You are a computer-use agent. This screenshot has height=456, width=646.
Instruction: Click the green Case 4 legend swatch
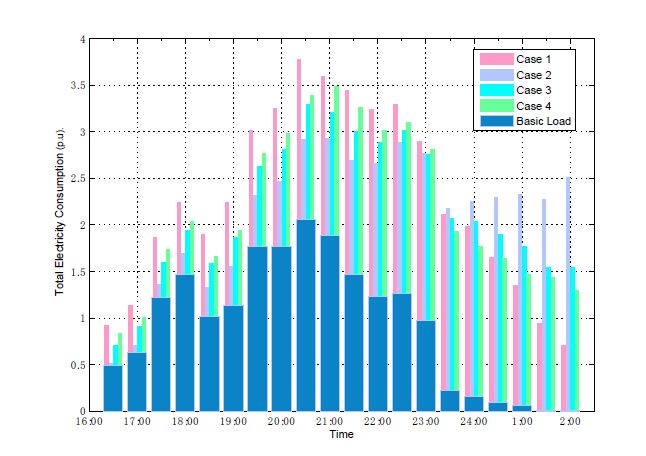click(x=497, y=106)
